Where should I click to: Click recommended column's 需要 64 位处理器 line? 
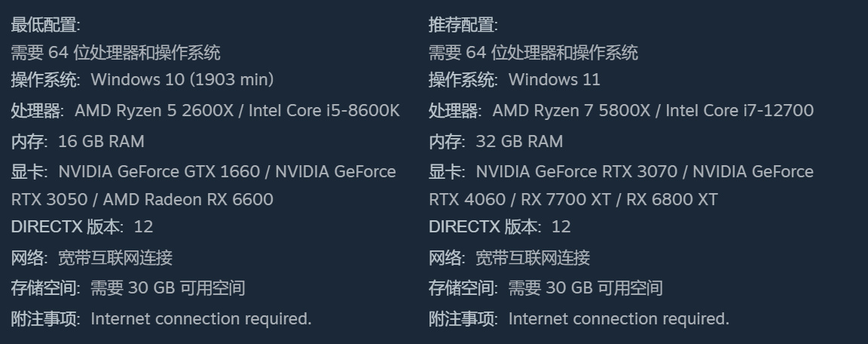tap(533, 52)
